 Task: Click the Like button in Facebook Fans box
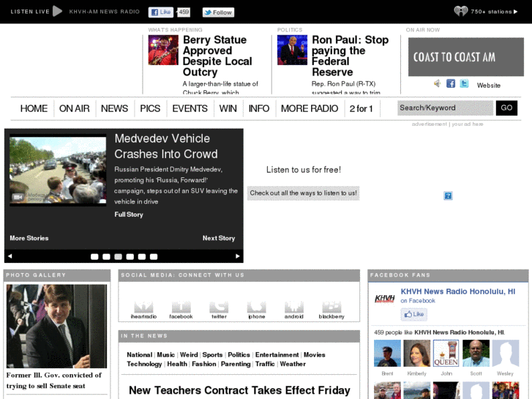414,315
